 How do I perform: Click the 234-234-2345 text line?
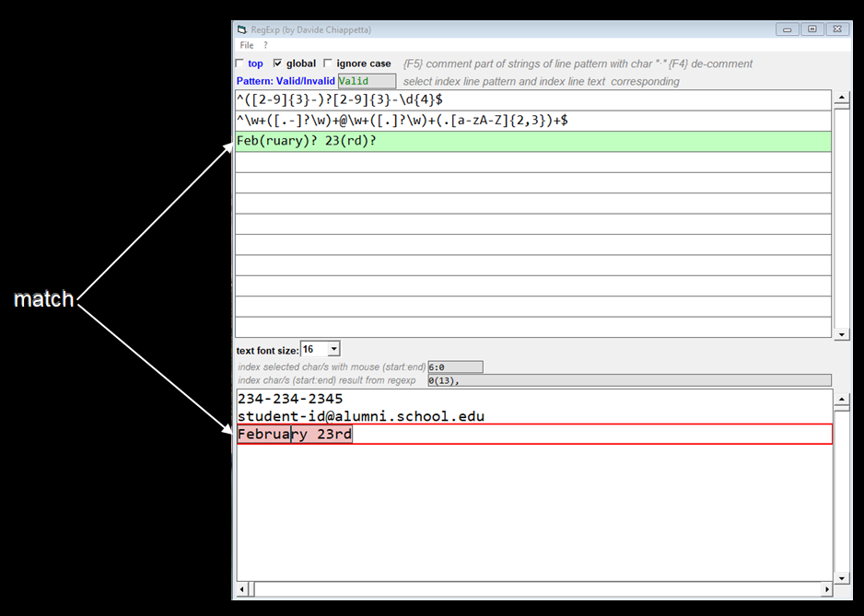(x=290, y=399)
